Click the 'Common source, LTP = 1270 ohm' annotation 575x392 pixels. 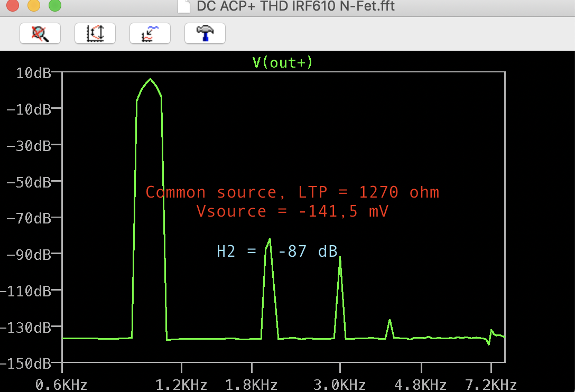pos(292,192)
